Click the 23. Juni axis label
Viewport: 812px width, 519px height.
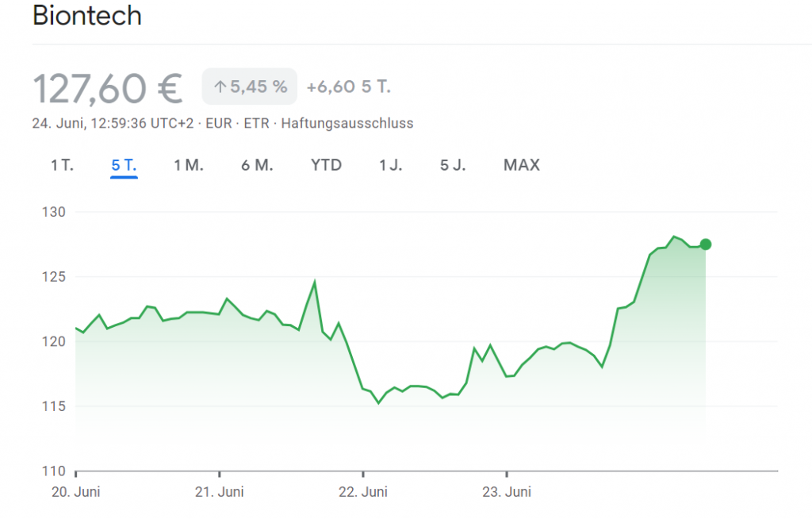coord(507,492)
